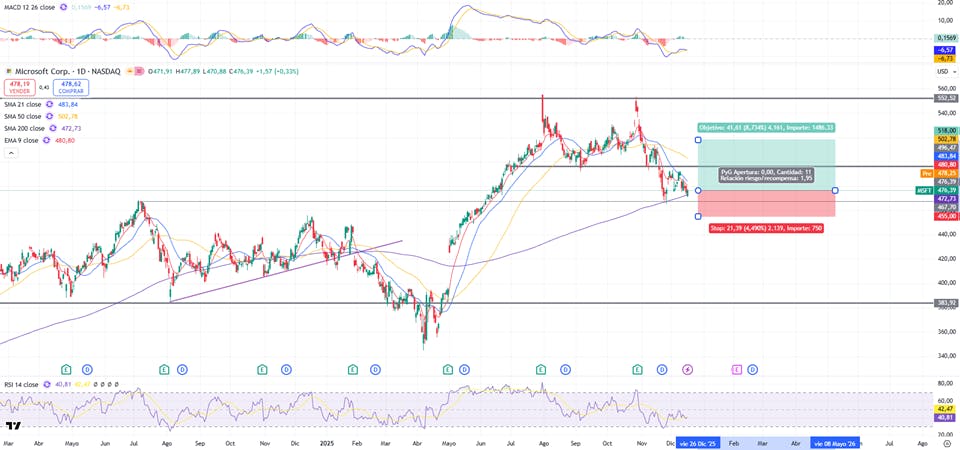Select the RSI 14 close legend
The image size is (960, 450).
(x=20, y=384)
